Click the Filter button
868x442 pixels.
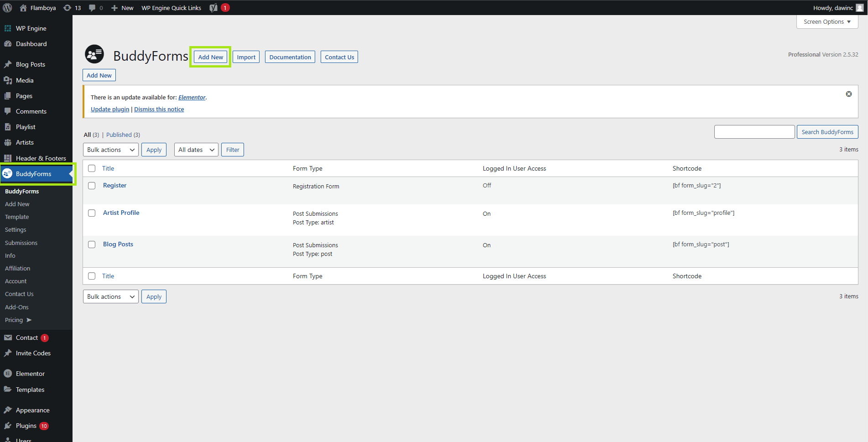click(233, 150)
